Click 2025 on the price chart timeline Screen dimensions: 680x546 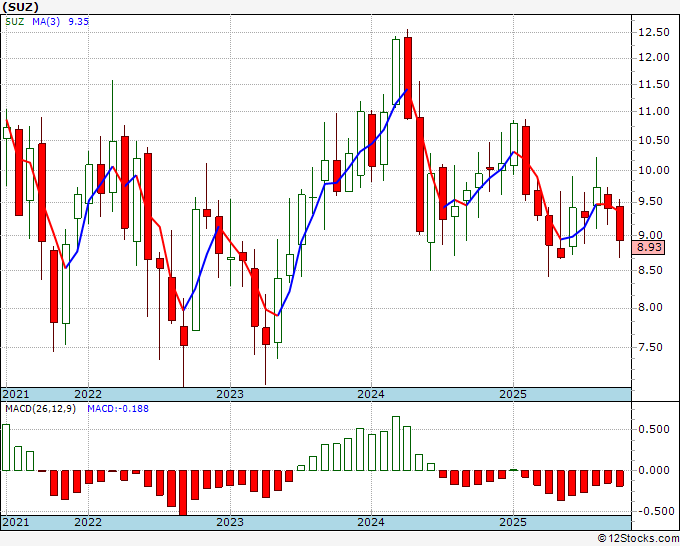[x=513, y=394]
